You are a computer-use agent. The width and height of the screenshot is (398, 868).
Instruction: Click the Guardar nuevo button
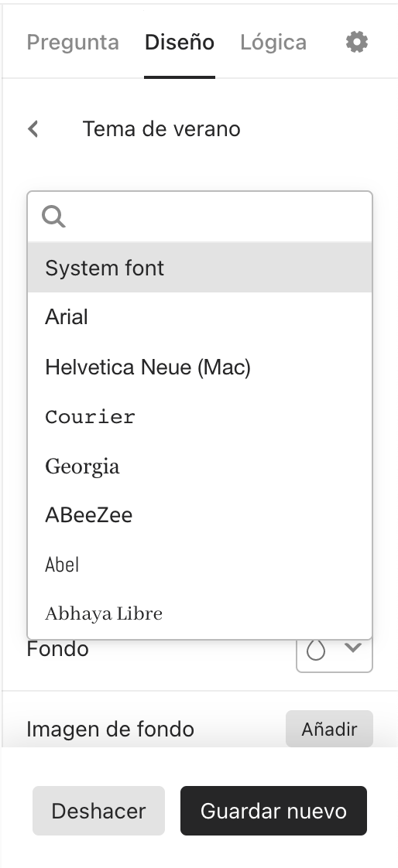click(x=273, y=811)
